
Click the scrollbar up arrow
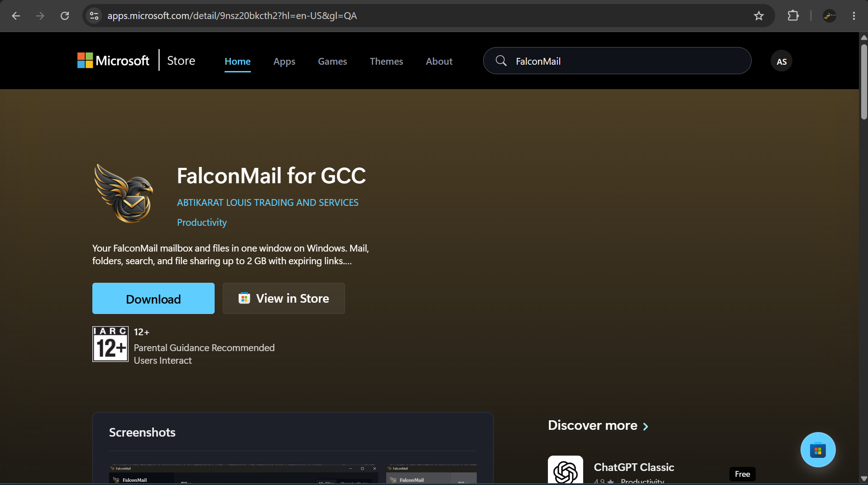[864, 38]
